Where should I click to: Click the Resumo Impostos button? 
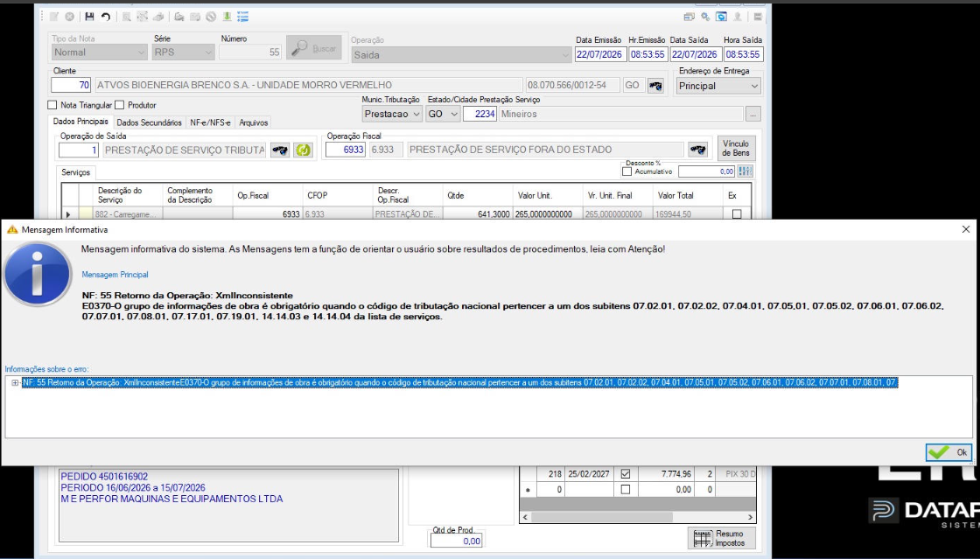pyautogui.click(x=721, y=538)
